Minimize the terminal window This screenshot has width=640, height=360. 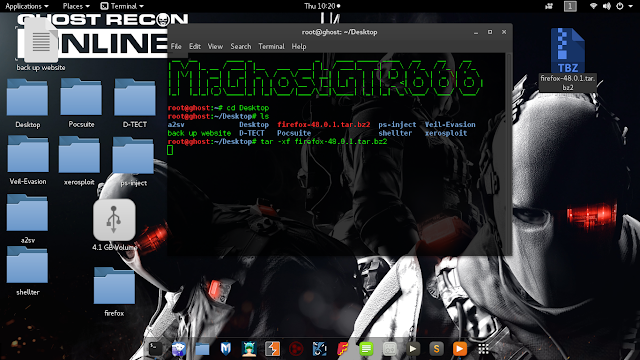pos(476,32)
